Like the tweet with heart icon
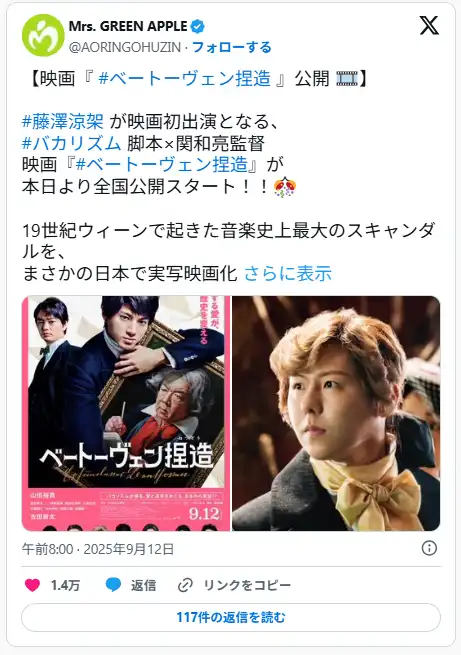 [x=32, y=585]
